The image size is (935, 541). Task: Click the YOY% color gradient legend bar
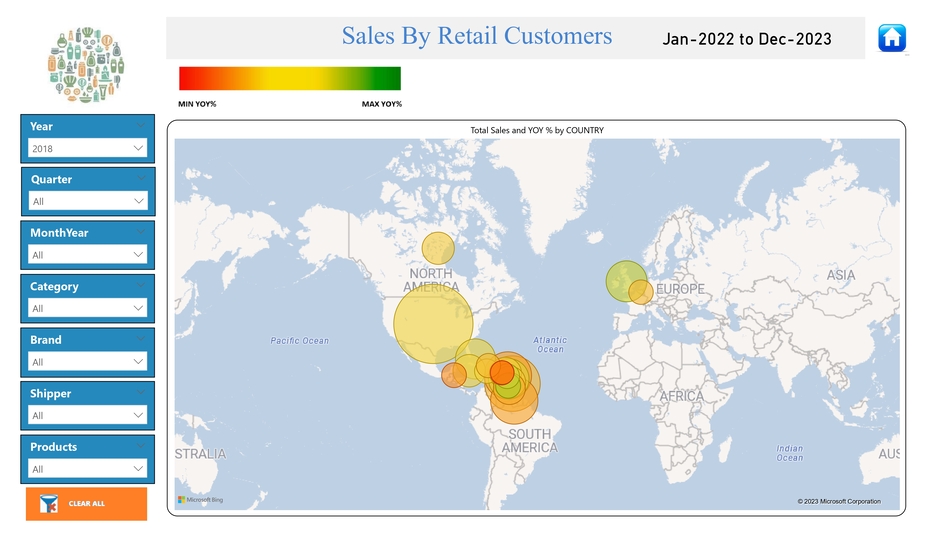[x=289, y=79]
